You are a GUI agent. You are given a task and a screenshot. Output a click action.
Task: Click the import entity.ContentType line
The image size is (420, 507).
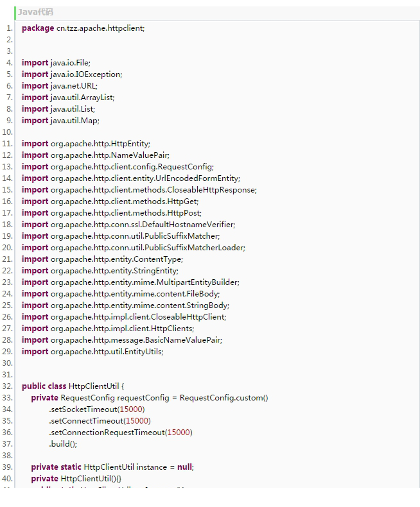coord(102,259)
